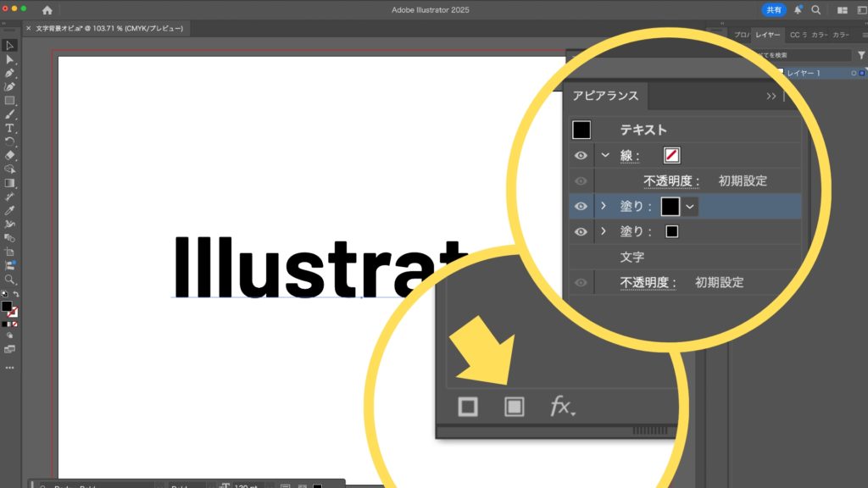Switch to the レイヤー panel tab
Viewport: 868px width, 488px height.
click(768, 35)
